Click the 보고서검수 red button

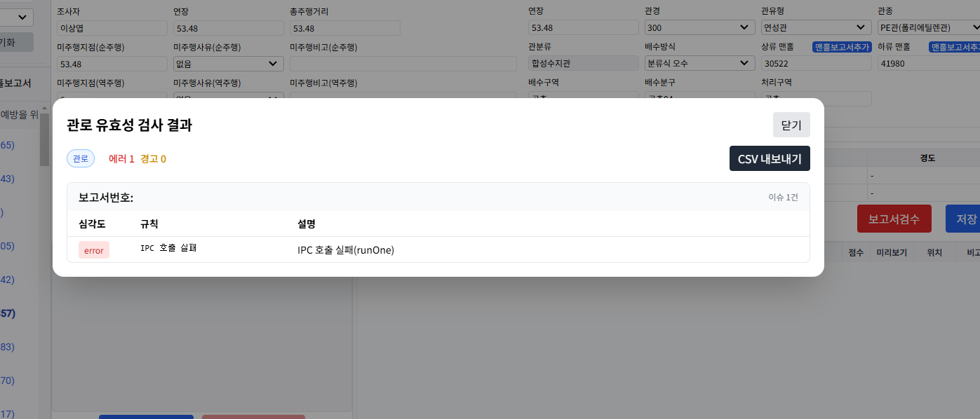[894, 219]
